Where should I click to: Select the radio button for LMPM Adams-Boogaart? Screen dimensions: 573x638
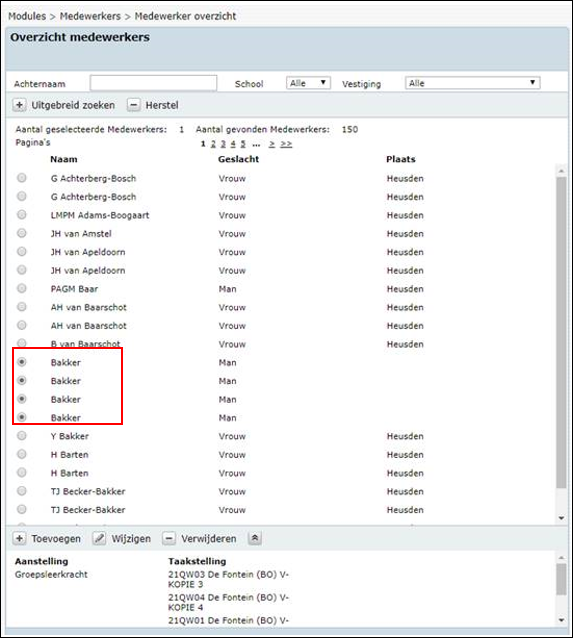point(22,214)
